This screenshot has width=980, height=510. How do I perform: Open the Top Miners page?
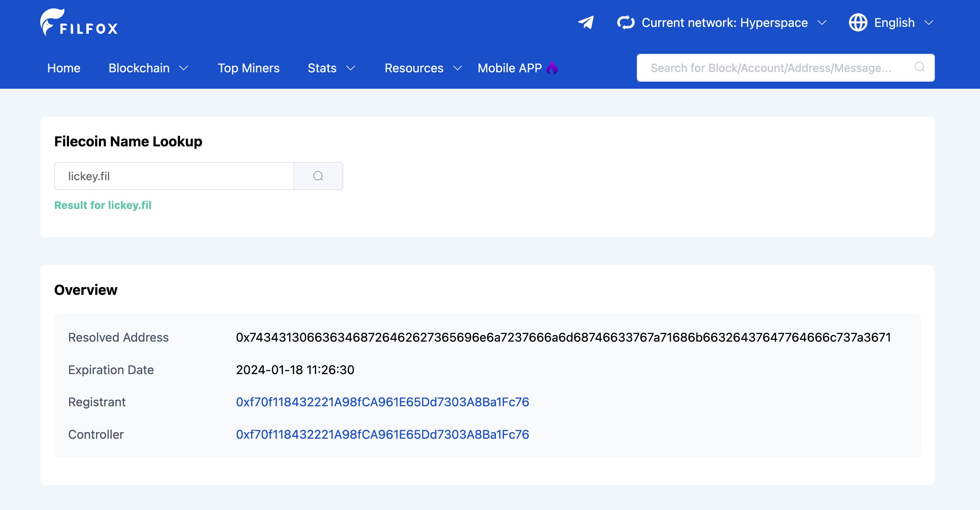click(x=248, y=68)
